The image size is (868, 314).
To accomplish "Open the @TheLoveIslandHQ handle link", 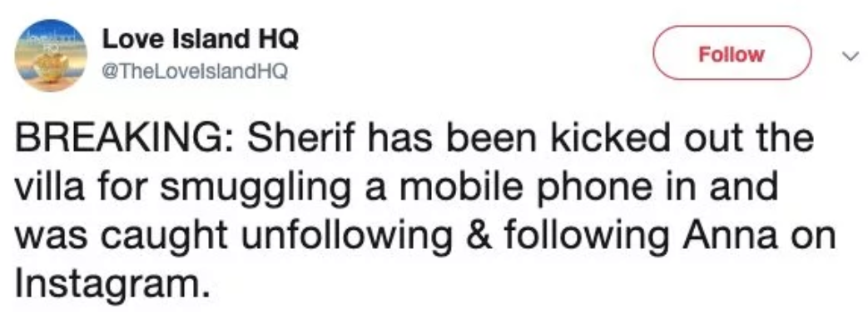I will tap(194, 72).
